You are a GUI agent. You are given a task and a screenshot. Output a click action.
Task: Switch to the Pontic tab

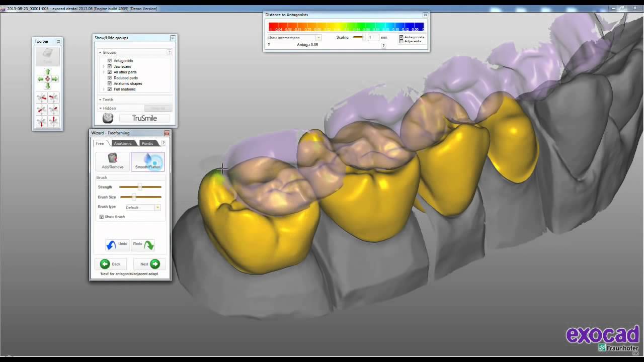(x=147, y=143)
